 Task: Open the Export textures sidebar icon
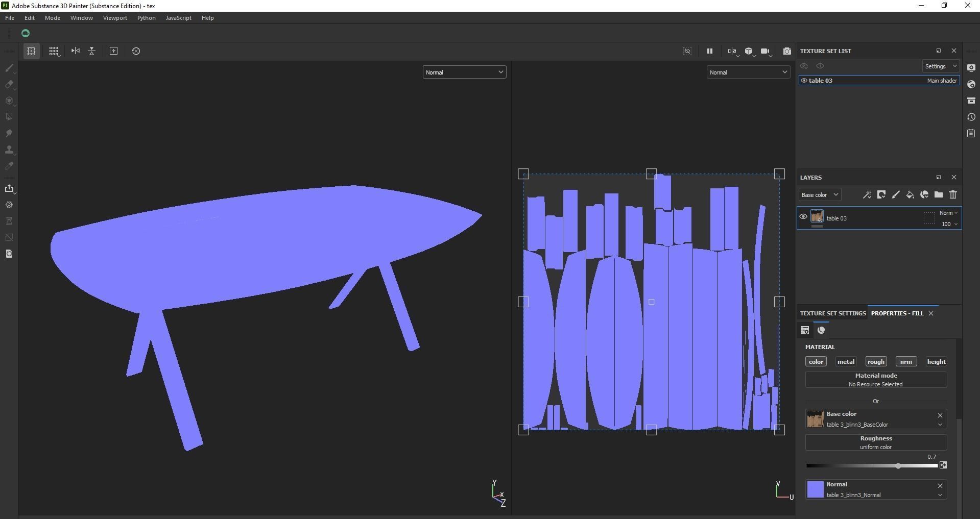click(9, 188)
